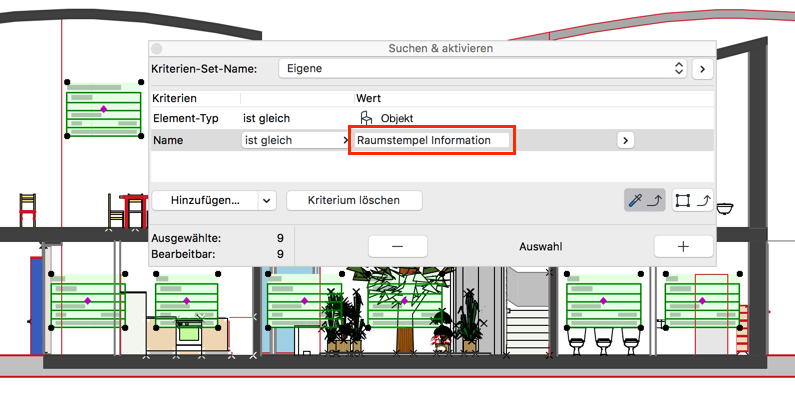Click the Wert column header
Screen dimensions: 795x412
click(369, 98)
